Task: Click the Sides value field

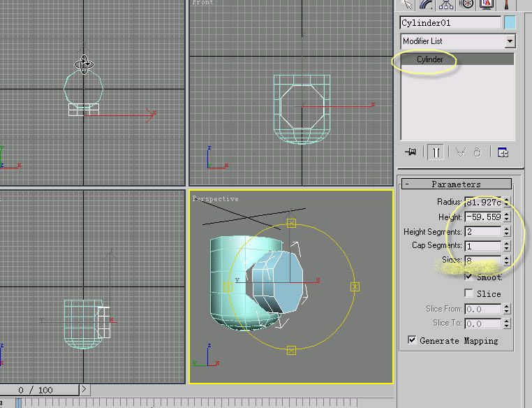Action: pos(483,261)
